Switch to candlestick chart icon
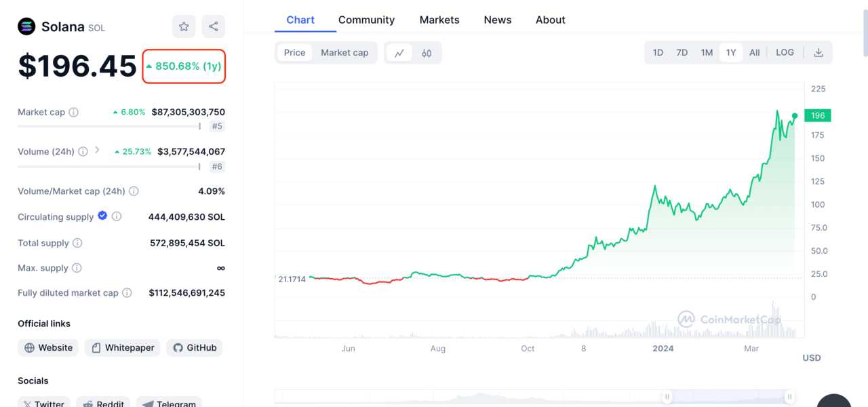 [427, 53]
